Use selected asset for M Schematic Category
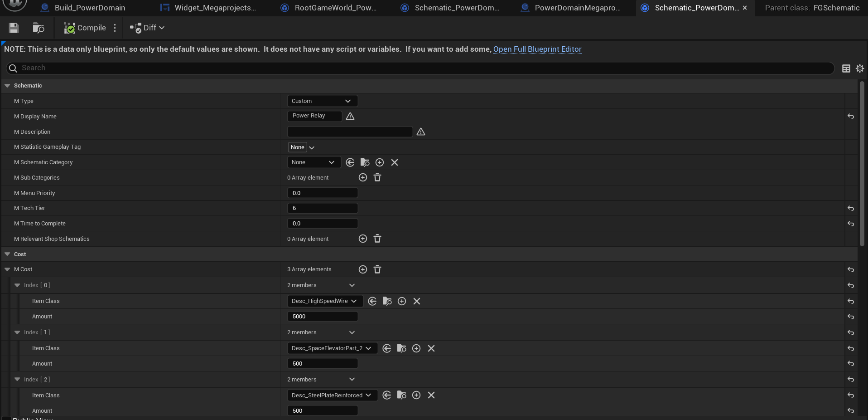The width and height of the screenshot is (868, 420). pos(350,162)
